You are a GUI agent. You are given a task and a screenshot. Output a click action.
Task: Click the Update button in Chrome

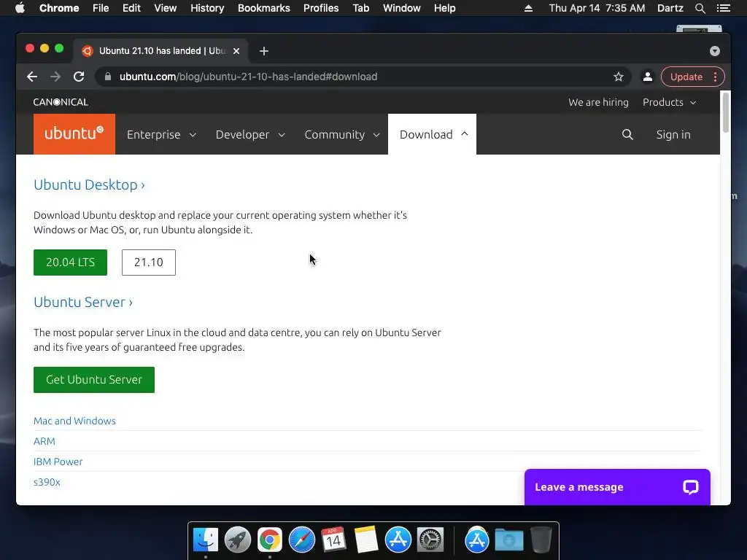[x=686, y=77]
